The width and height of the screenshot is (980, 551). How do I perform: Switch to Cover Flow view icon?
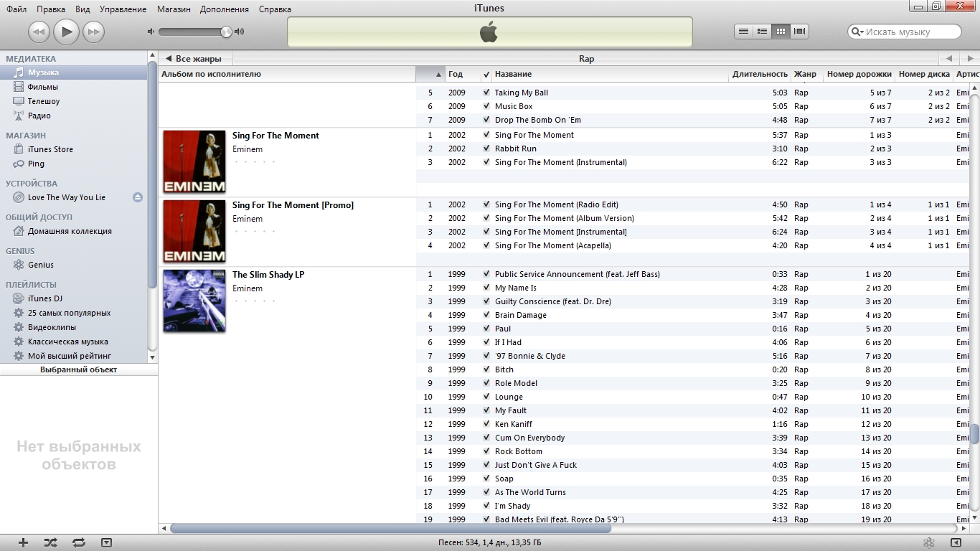click(800, 32)
